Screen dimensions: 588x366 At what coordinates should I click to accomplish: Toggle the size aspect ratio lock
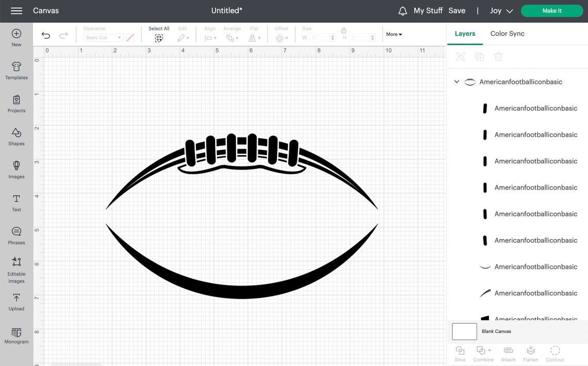(x=344, y=31)
